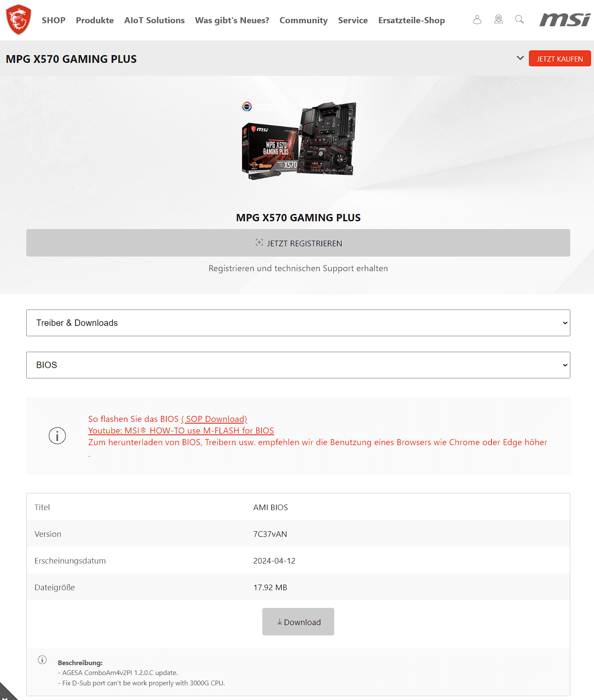The width and height of the screenshot is (594, 700).
Task: Open the Produkte menu
Action: click(x=95, y=20)
